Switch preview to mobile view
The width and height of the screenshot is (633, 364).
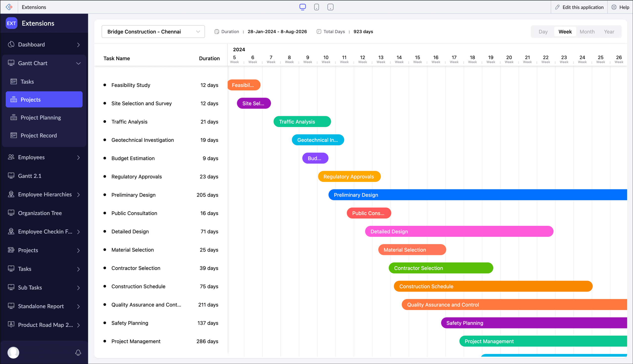pos(316,7)
